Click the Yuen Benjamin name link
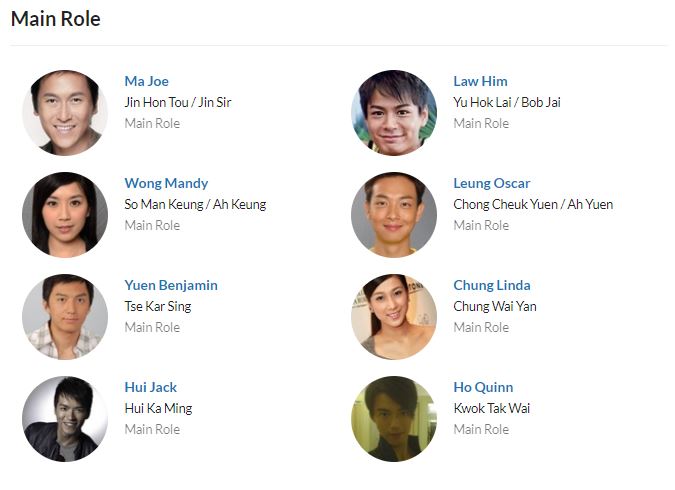The image size is (675, 490). point(171,285)
